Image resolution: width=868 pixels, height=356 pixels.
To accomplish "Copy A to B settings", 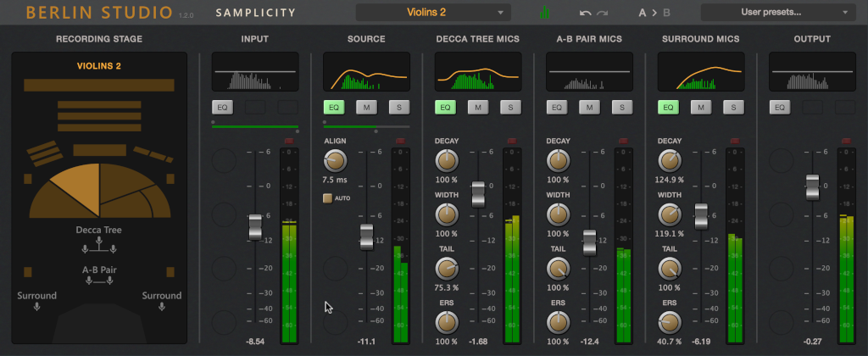I will (x=654, y=13).
